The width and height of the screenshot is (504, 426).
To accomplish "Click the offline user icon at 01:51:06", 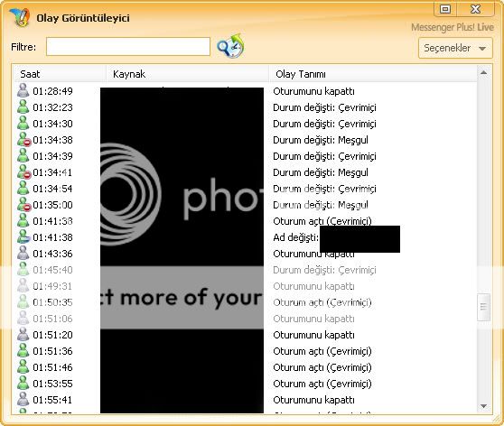I will click(23, 318).
